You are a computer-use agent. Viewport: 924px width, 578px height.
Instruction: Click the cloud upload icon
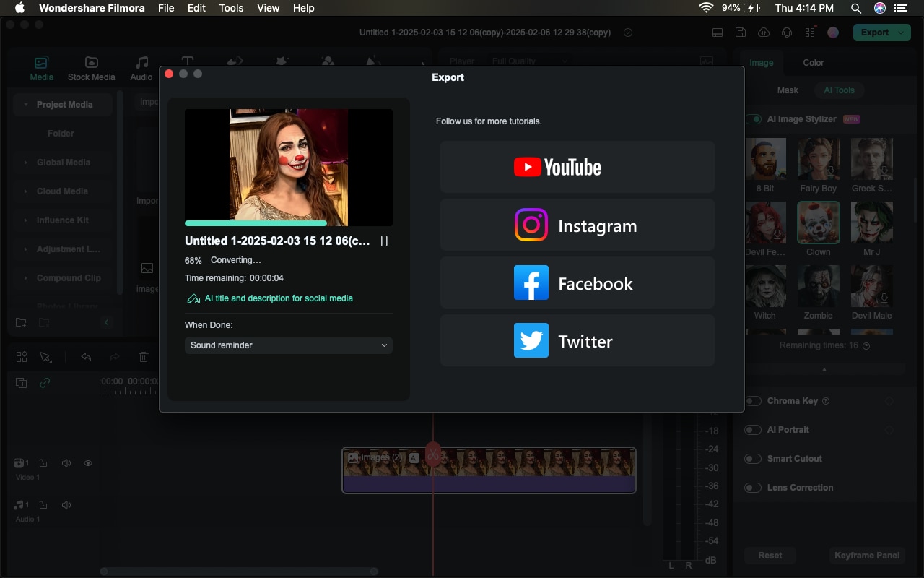click(764, 33)
